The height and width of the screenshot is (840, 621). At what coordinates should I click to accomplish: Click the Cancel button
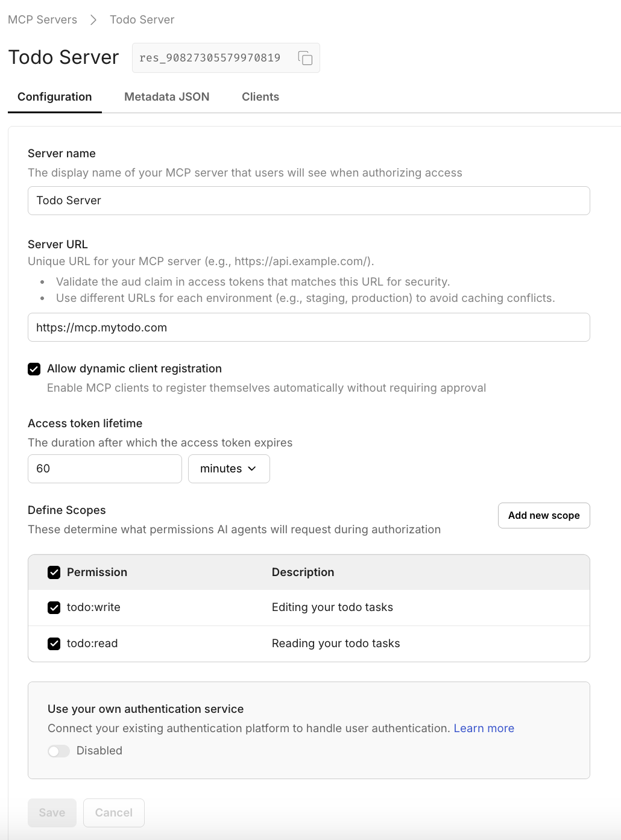click(113, 812)
